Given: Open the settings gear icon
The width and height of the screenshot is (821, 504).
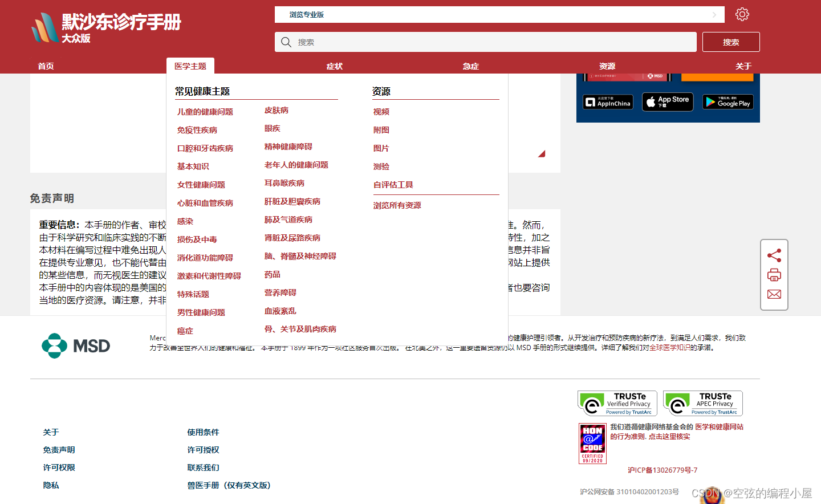Looking at the screenshot, I should pyautogui.click(x=742, y=14).
